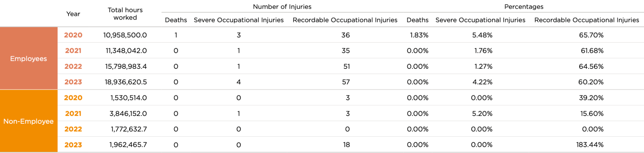Viewport: 644px width, 153px height.
Task: Click the Number of Injuries group header
Action: (x=282, y=7)
